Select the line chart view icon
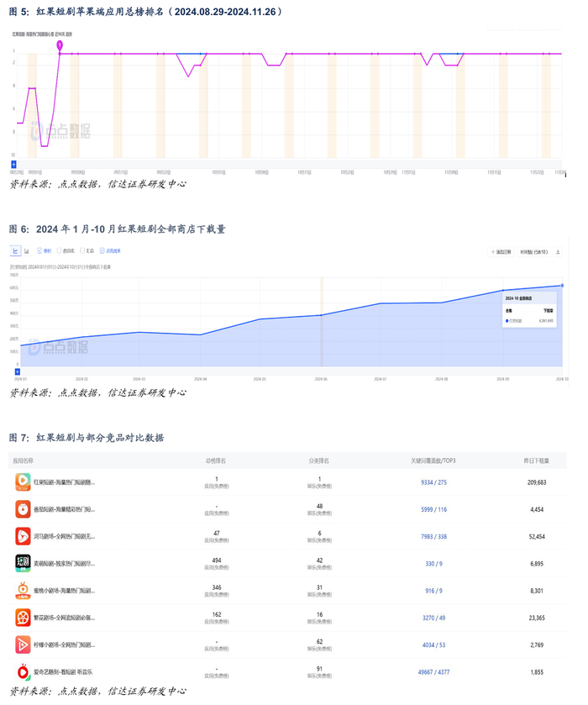This screenshot has height=705, width=588. (15, 251)
